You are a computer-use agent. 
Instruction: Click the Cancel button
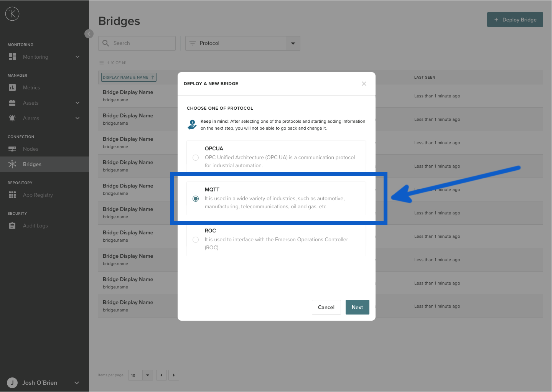coord(326,307)
